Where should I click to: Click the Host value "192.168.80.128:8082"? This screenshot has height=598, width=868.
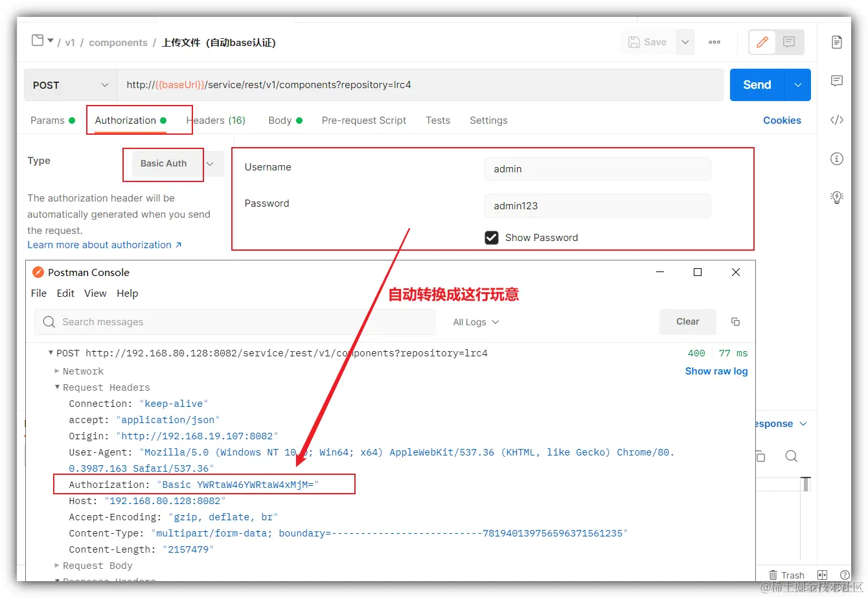click(165, 501)
